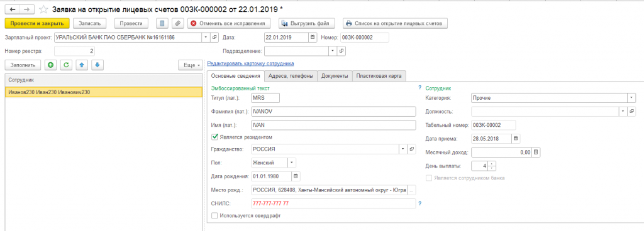Enable Используется овердрафт checkbox
Screen dimensions: 644x231
(214, 215)
